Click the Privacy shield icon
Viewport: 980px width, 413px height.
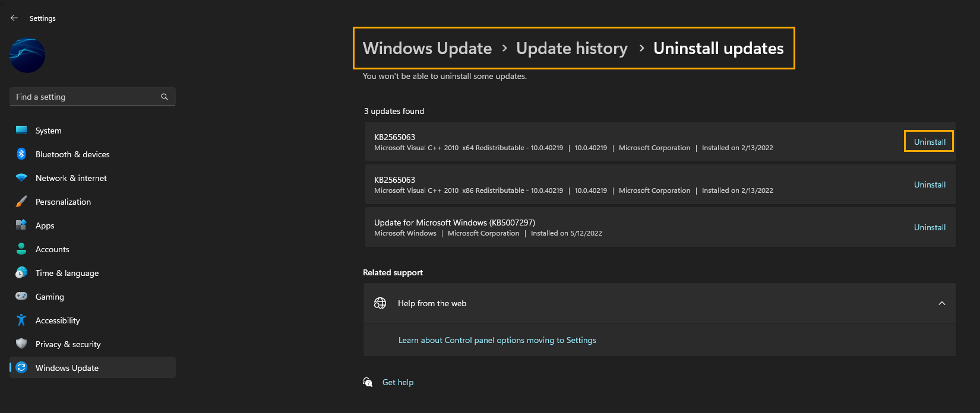[21, 344]
